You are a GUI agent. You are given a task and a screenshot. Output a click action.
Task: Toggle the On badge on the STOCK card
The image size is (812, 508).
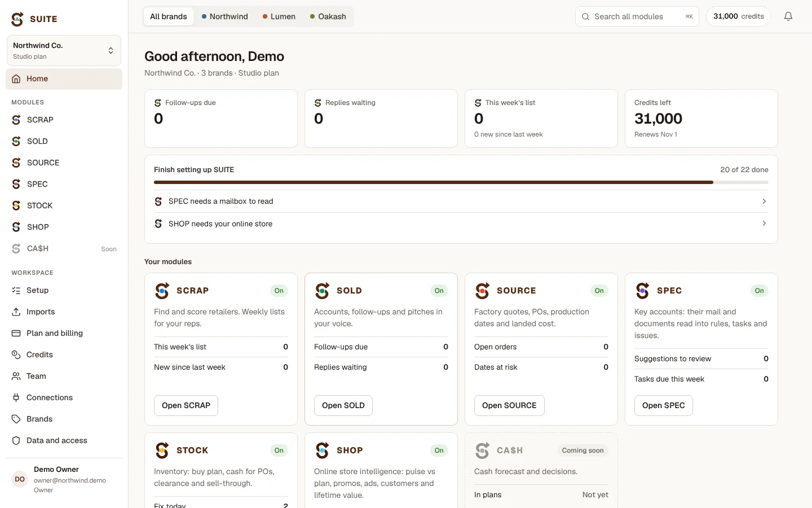(279, 450)
